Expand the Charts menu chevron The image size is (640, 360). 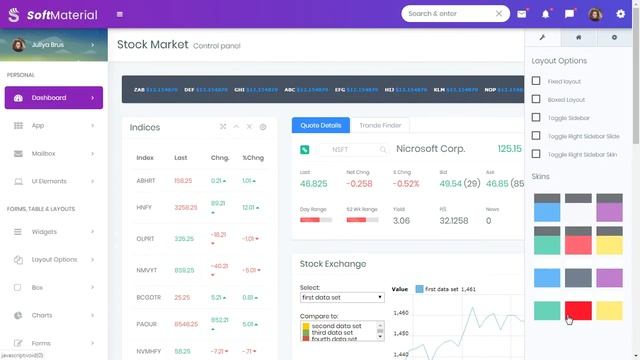[x=93, y=315]
